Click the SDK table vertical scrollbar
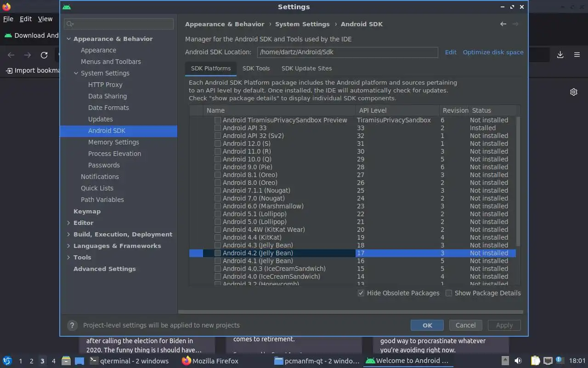The image size is (588, 368). [x=518, y=181]
